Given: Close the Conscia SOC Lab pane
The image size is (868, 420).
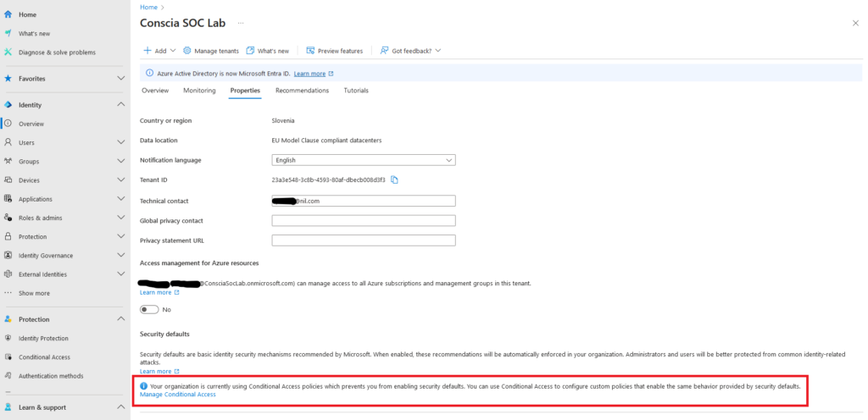Looking at the screenshot, I should point(855,23).
